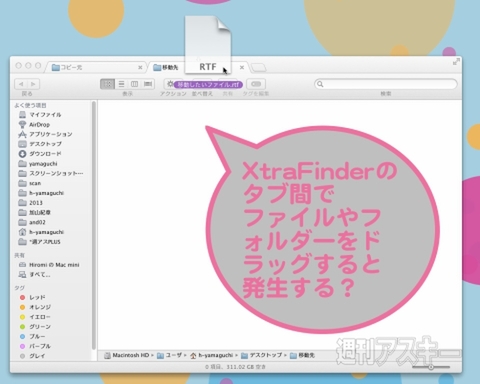
Task: Click h-yamaguchi in the path bar
Action: pos(211,355)
